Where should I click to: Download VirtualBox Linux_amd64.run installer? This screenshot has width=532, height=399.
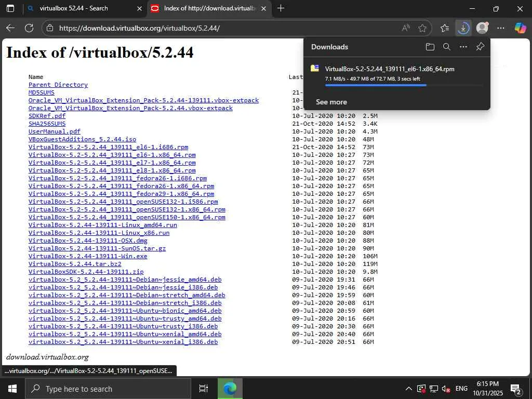(x=103, y=225)
